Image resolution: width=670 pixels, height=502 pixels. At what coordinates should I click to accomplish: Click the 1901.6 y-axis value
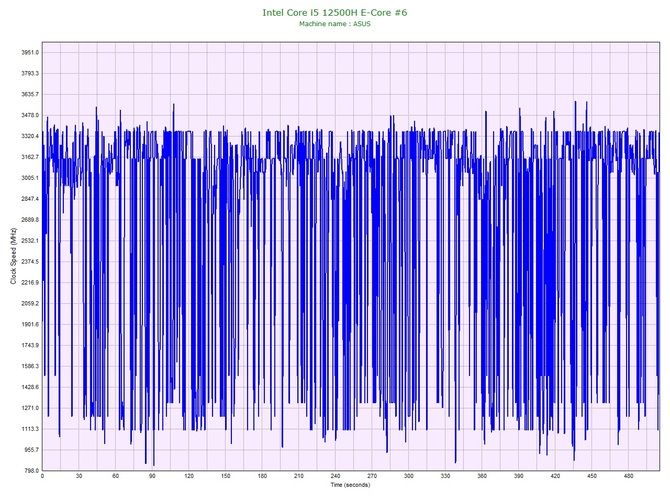[30, 325]
